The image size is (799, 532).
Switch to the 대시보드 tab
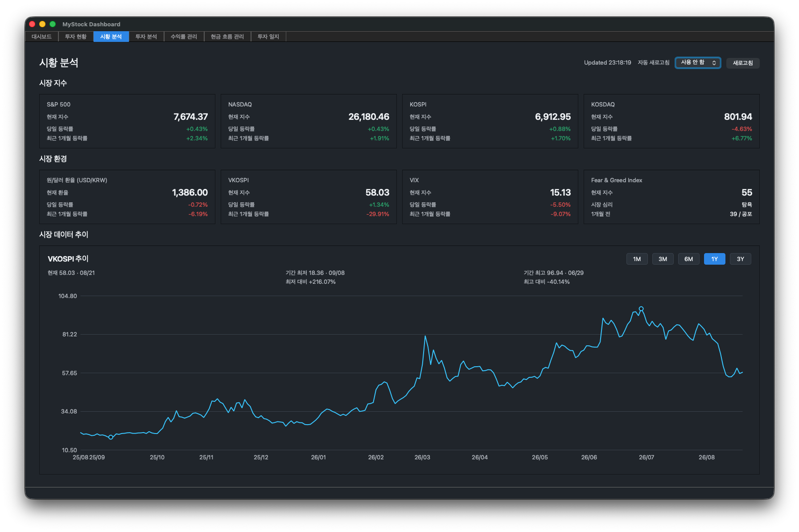point(41,37)
